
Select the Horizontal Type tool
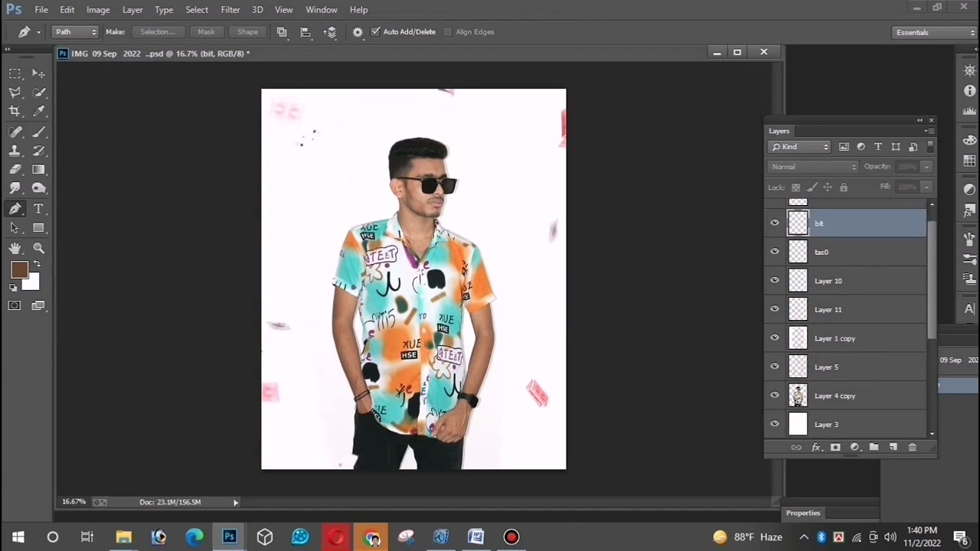(38, 209)
